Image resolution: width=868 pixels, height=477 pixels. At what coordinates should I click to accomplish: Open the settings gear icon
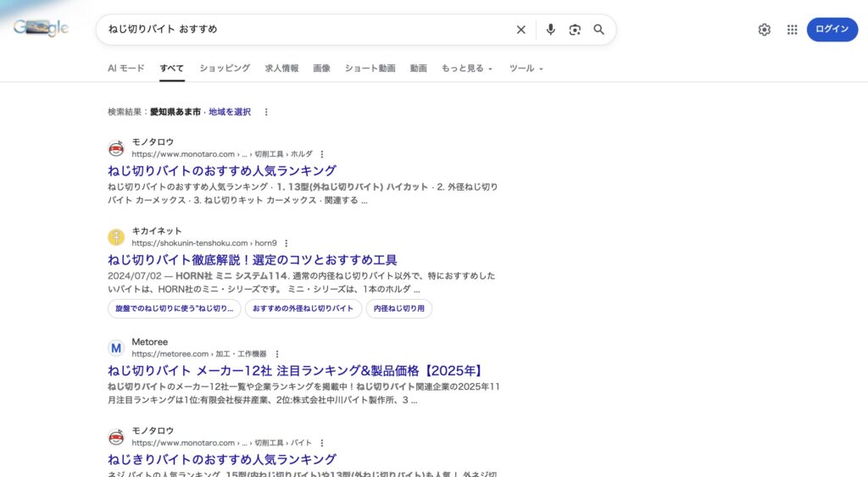[764, 30]
